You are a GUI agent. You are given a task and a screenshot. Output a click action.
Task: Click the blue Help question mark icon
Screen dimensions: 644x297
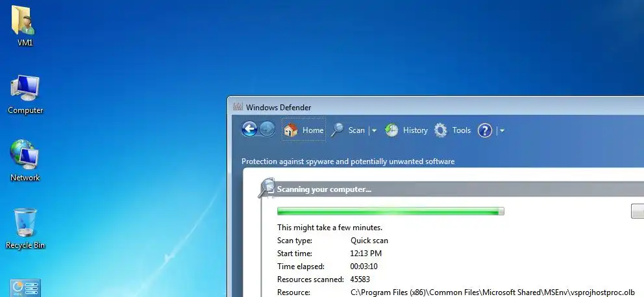(x=485, y=130)
